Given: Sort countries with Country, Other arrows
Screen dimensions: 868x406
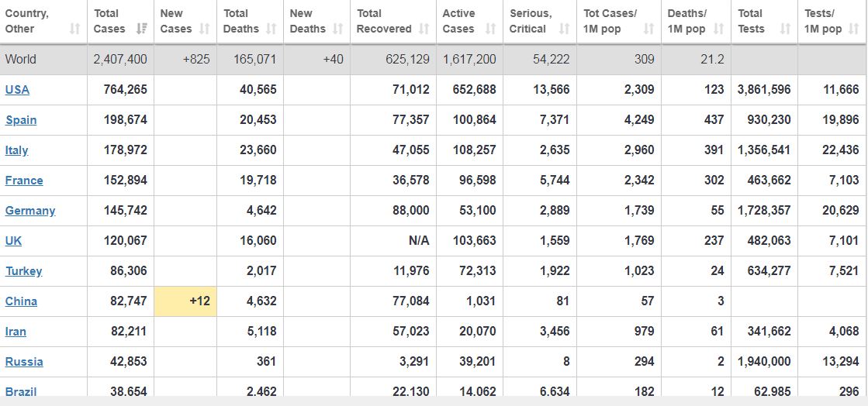Looking at the screenshot, I should (75, 29).
